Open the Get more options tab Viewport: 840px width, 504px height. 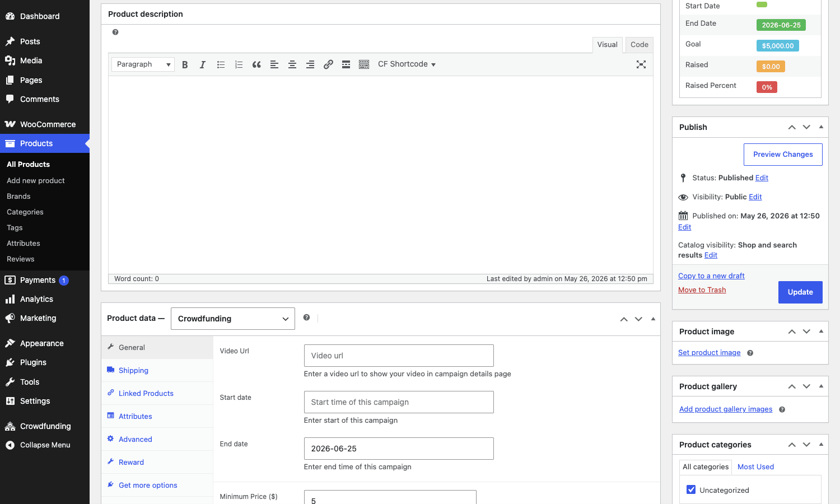click(157, 485)
